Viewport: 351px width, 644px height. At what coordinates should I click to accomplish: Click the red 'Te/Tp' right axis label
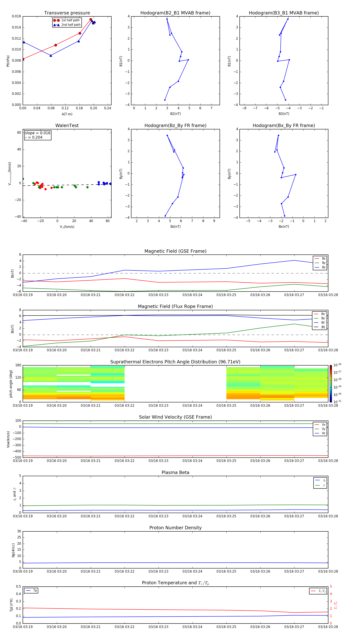coord(336,605)
